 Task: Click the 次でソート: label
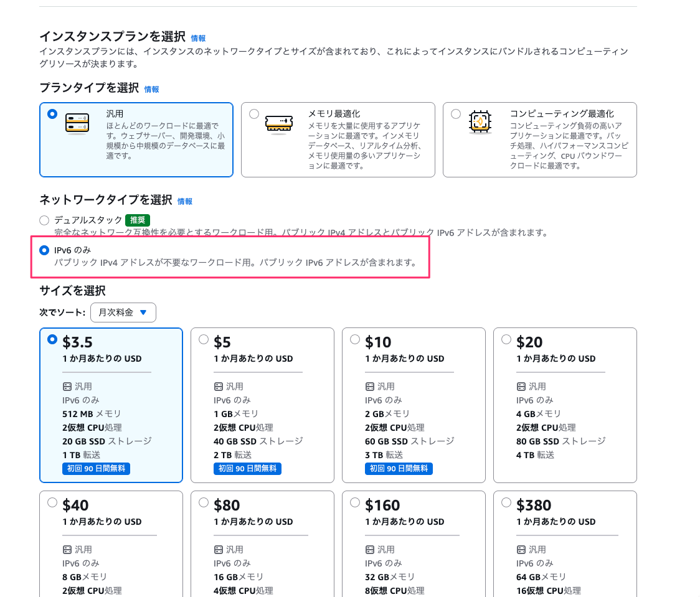coord(62,313)
